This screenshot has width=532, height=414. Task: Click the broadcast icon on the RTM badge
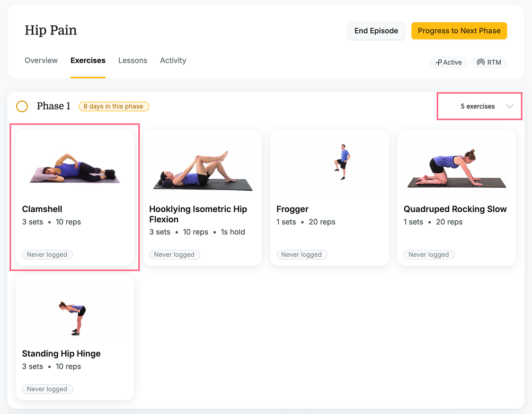pos(480,62)
